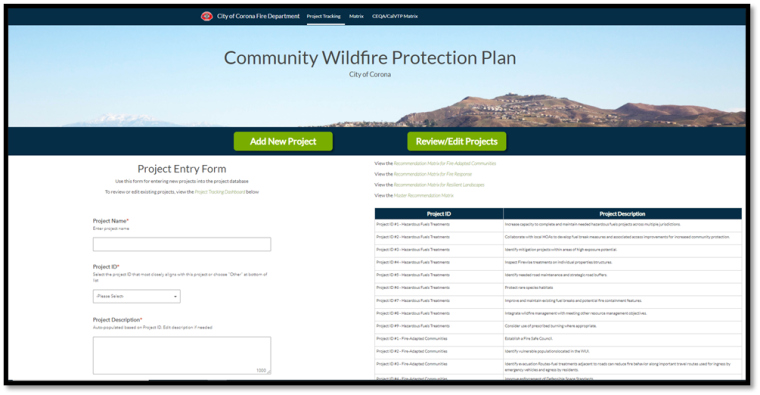Screen dimensions: 760x395
Task: Select 'Project ID #3 - Hazardous Fuels Treatments' cell
Action: tap(439, 250)
